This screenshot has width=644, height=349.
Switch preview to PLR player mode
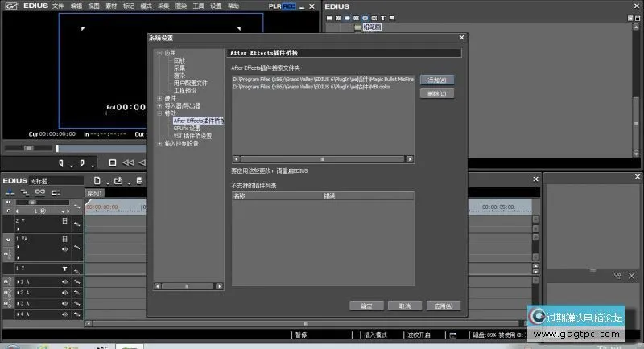[x=275, y=6]
